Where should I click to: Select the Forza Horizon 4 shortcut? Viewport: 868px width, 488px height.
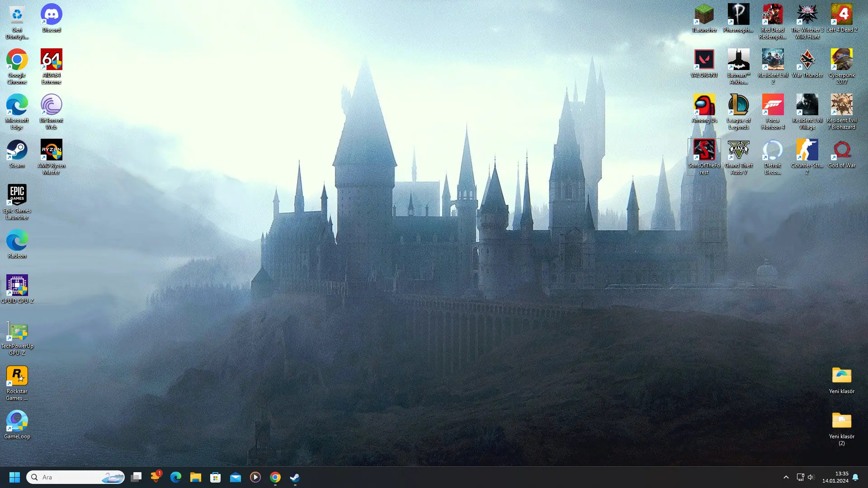(x=773, y=112)
